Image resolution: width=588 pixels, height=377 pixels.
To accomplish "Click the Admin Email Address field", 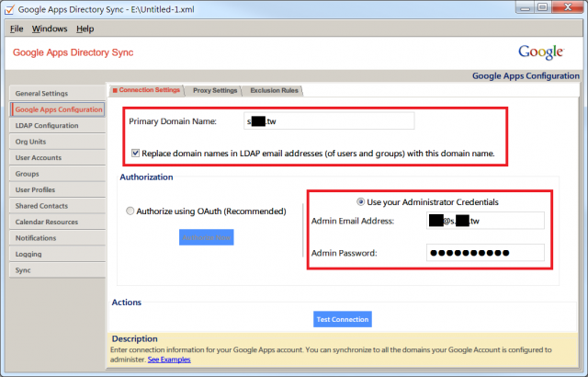I will coord(485,221).
